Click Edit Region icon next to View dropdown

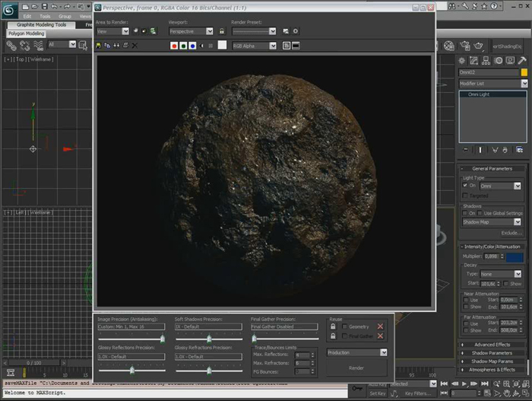(136, 31)
